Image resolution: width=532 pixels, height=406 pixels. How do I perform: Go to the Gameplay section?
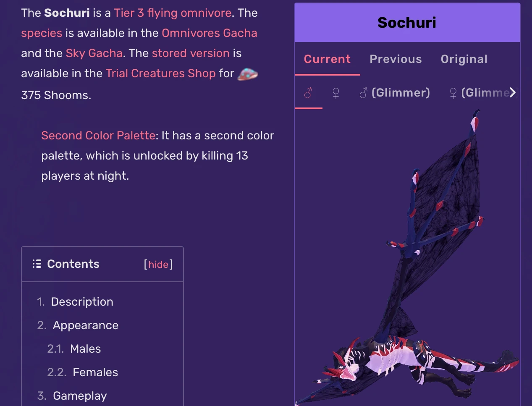pyautogui.click(x=80, y=396)
